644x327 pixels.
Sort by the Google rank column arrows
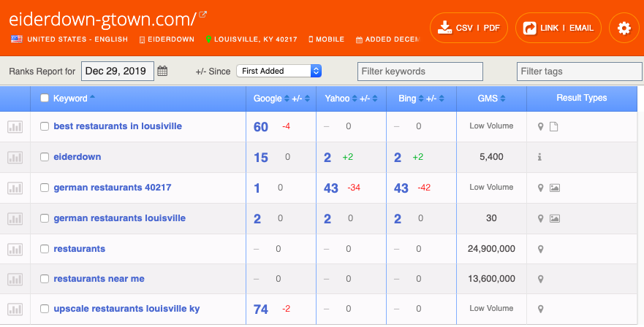pos(287,99)
